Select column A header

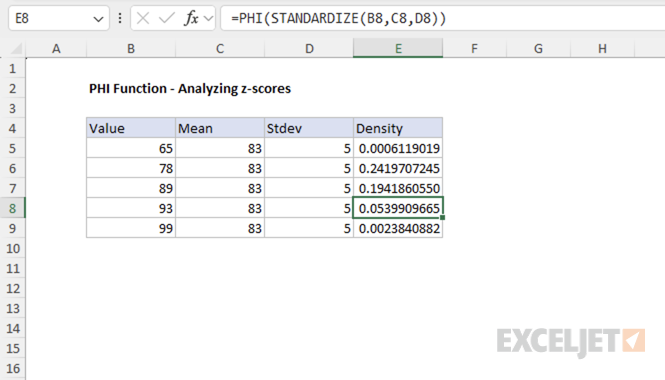point(56,49)
